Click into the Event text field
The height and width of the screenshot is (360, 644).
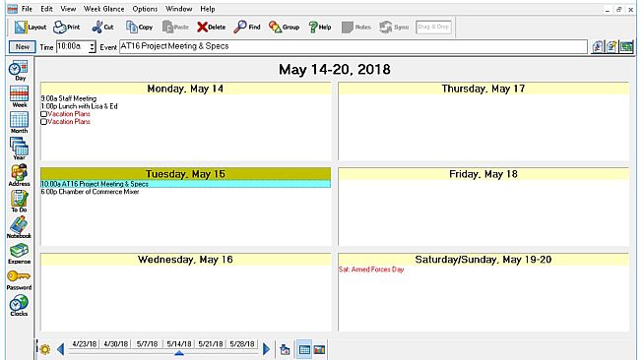tap(354, 47)
